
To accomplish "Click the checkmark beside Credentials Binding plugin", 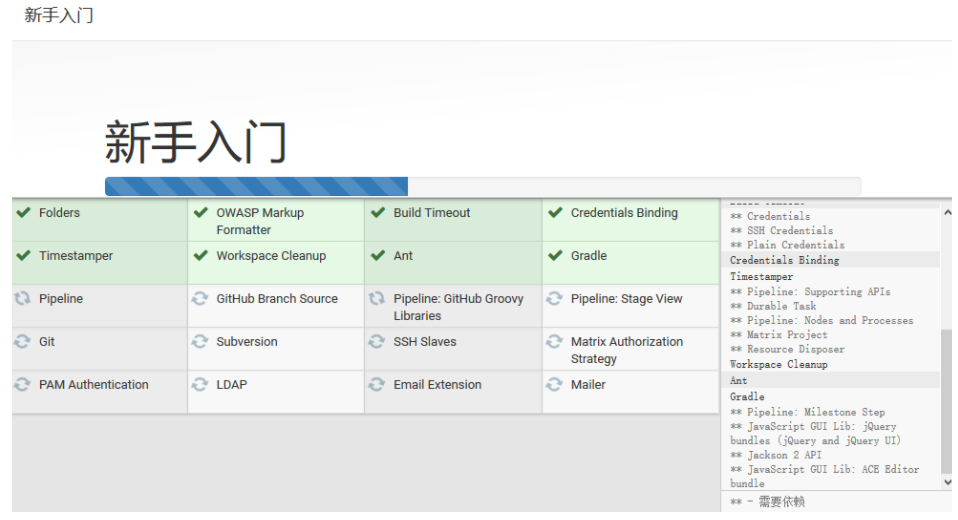I will [555, 213].
